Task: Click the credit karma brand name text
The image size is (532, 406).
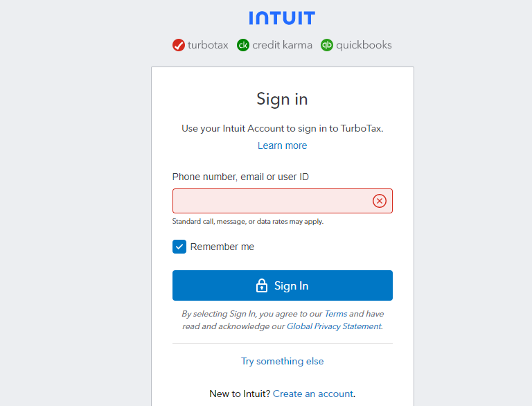Action: coord(282,45)
